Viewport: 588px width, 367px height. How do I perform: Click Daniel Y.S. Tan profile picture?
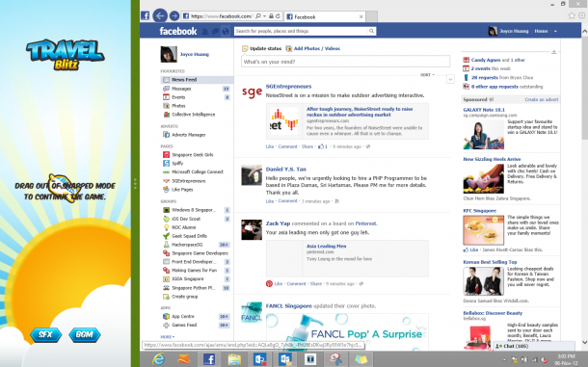click(x=252, y=175)
